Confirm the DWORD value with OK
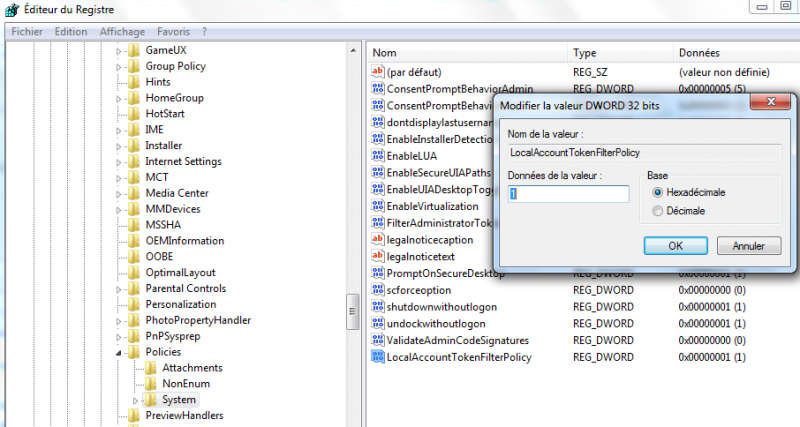The image size is (800, 427). [675, 245]
